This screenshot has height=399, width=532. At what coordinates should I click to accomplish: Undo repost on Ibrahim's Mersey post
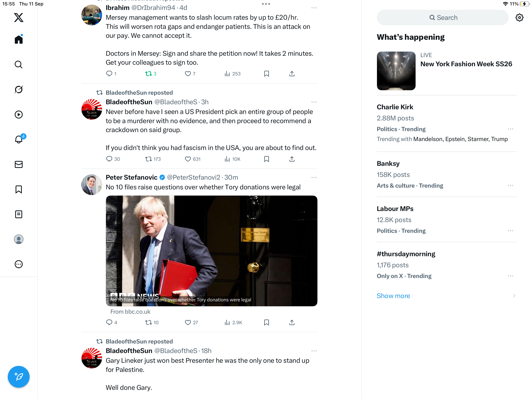point(148,74)
